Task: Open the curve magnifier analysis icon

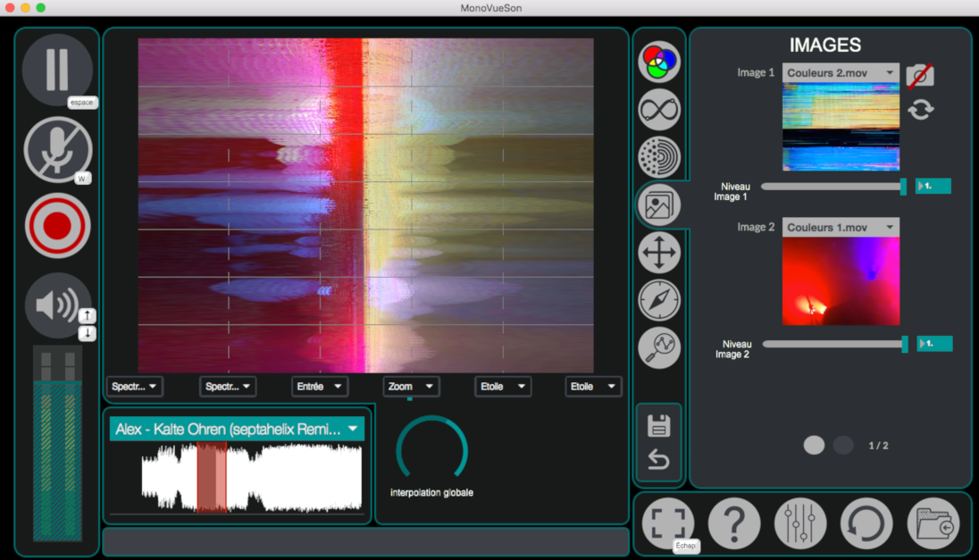Action: click(x=659, y=348)
